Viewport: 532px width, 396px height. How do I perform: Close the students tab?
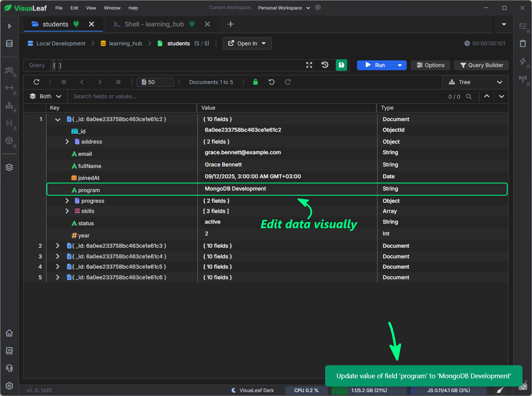click(91, 24)
